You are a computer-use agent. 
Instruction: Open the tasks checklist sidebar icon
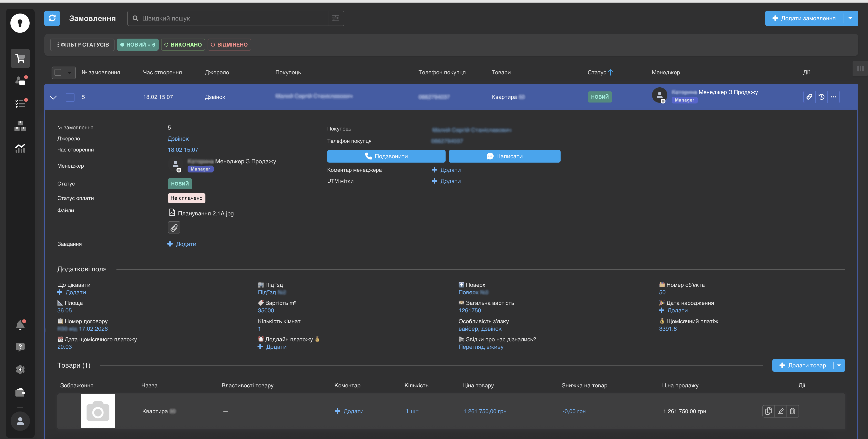20,103
